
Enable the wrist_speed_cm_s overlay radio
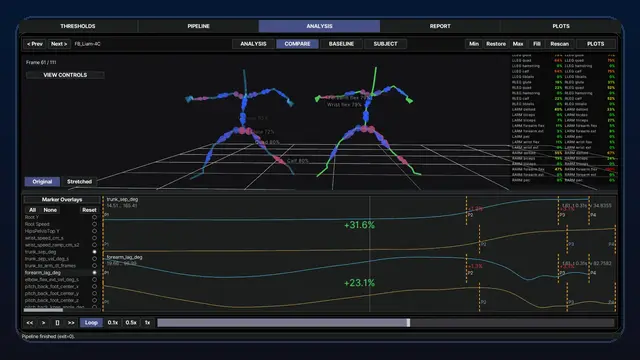[x=94, y=238]
